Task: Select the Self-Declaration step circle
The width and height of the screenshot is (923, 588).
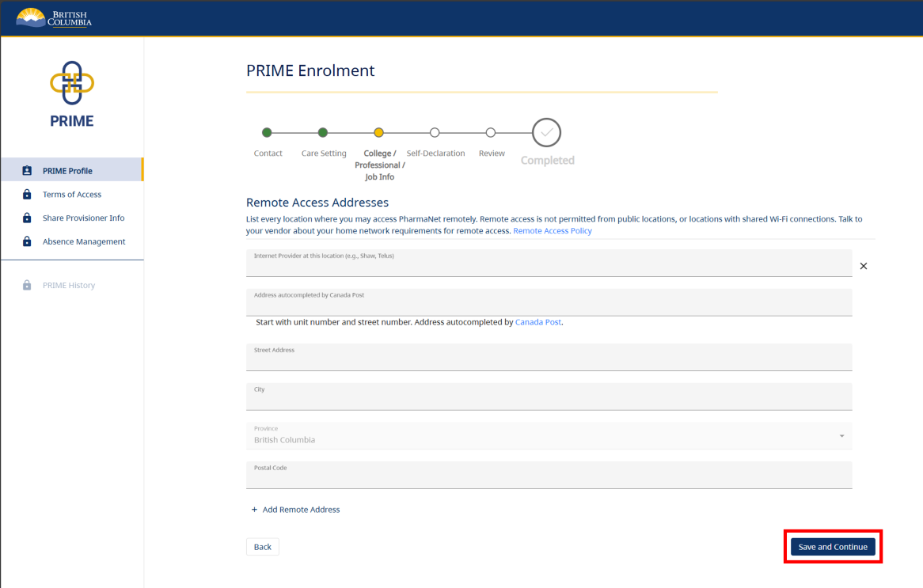Action: pos(435,133)
